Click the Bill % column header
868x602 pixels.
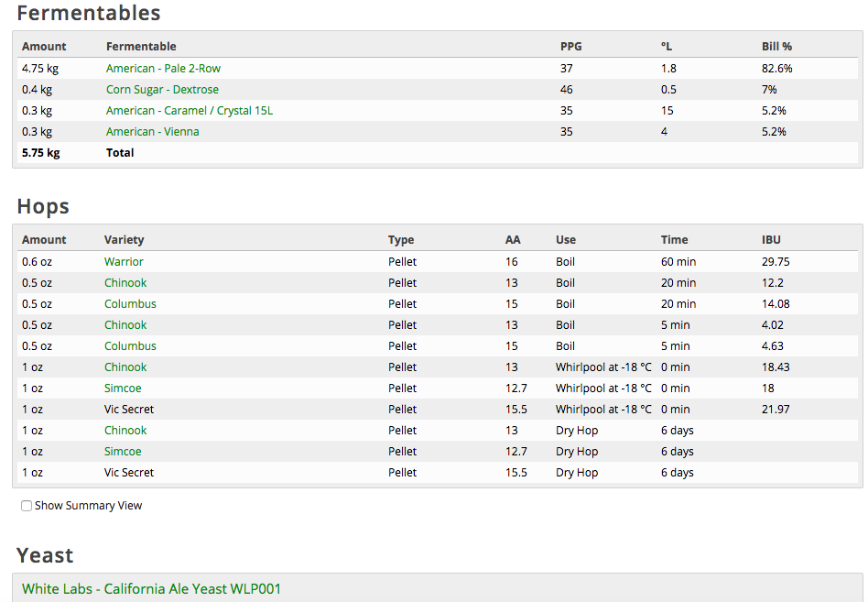(776, 46)
